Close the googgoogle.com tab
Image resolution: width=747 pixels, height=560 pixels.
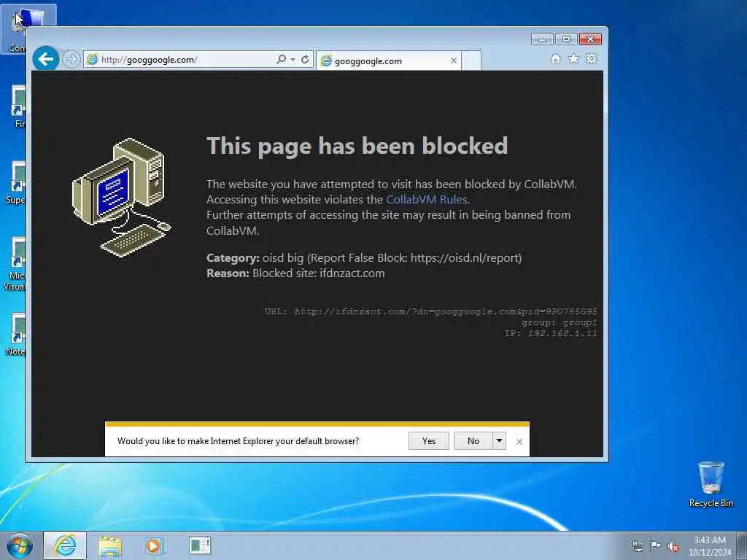click(454, 61)
